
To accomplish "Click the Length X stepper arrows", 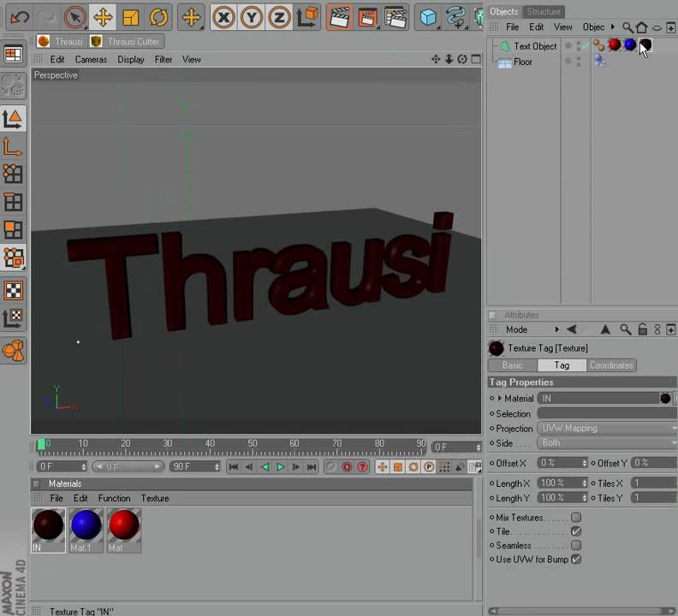I will tap(585, 483).
